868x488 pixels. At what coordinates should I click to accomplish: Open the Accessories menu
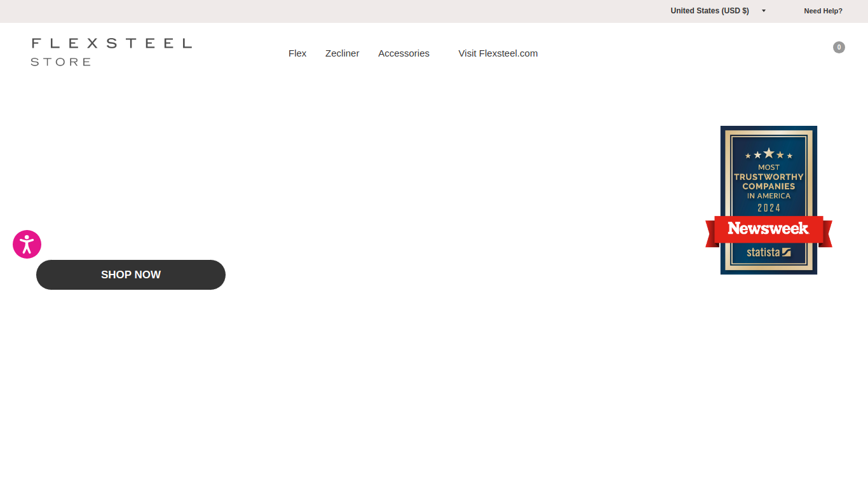(x=403, y=53)
